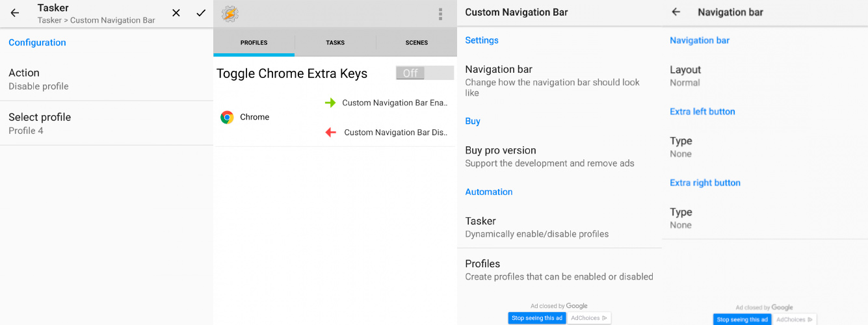Open the Profiles settings entry

point(559,270)
